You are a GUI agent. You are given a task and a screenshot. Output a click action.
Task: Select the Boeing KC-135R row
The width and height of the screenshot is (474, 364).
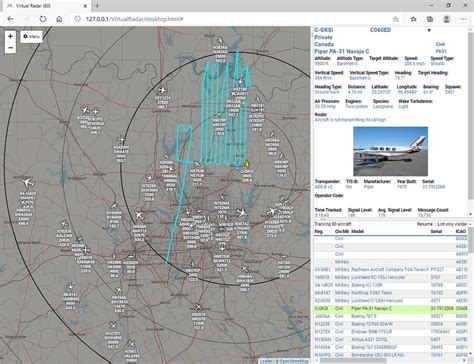point(391,285)
